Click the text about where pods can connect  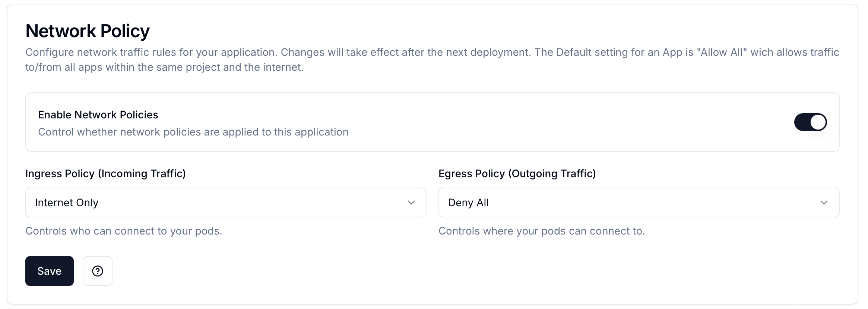coord(542,231)
